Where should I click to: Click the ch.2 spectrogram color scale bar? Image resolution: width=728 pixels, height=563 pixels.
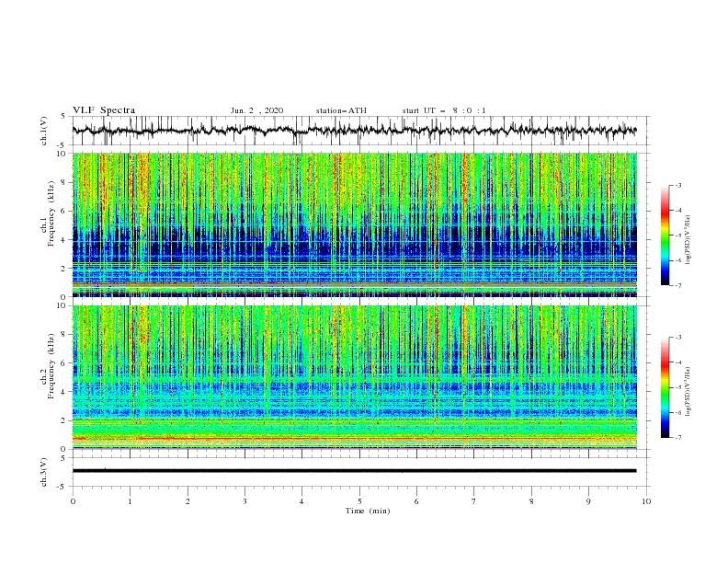point(665,387)
